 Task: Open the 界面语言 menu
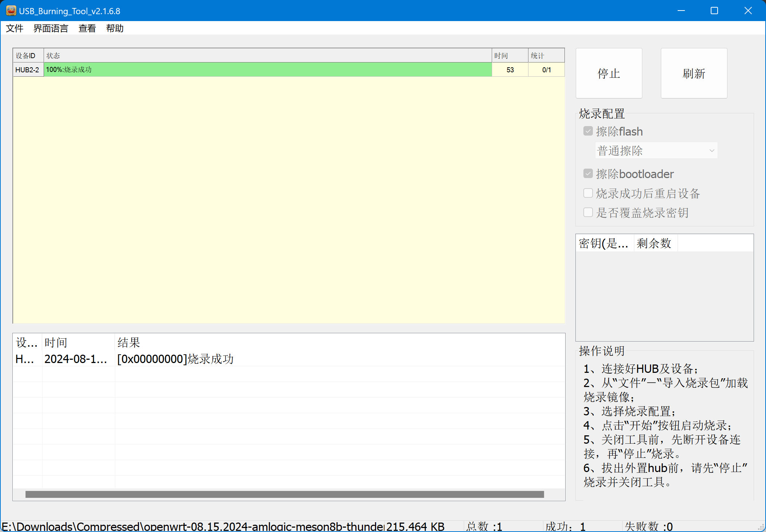[x=51, y=28]
